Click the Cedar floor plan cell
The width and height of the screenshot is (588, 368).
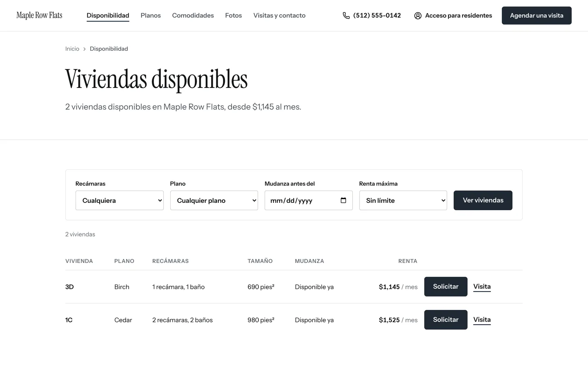click(x=123, y=320)
